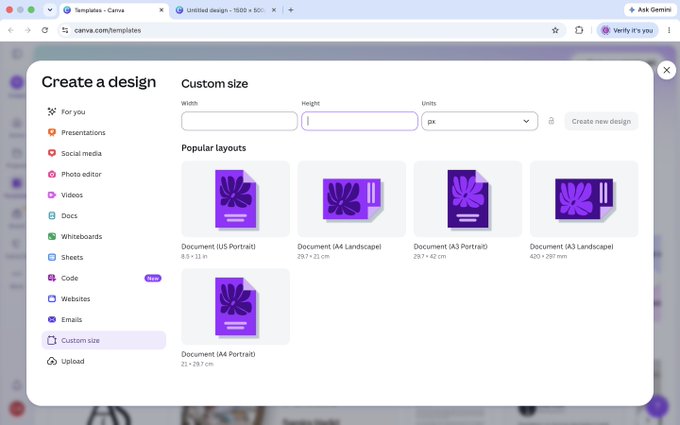Focus the Width input field
Viewport: 680px width, 425px height.
point(239,121)
